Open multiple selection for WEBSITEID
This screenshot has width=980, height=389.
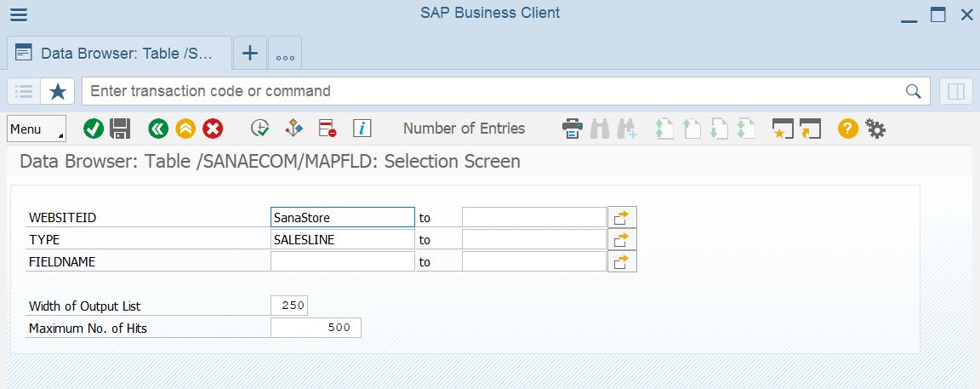point(622,217)
